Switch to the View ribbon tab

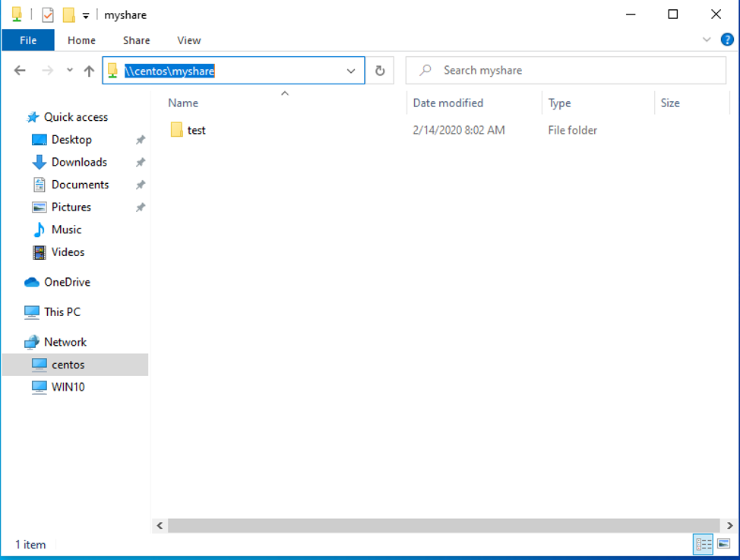point(188,40)
